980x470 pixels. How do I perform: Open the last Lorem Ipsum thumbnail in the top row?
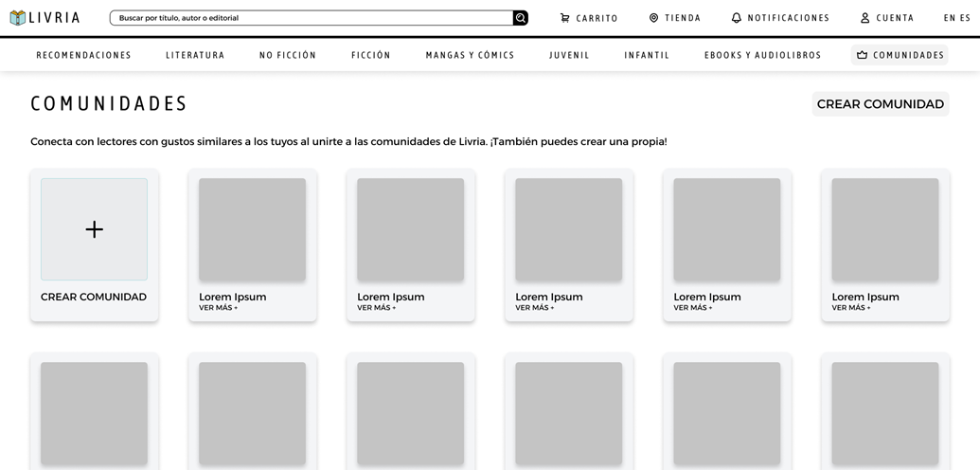[885, 229]
